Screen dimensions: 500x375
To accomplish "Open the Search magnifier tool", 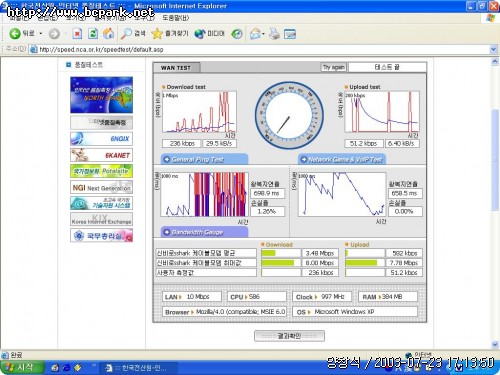I will tap(126, 34).
